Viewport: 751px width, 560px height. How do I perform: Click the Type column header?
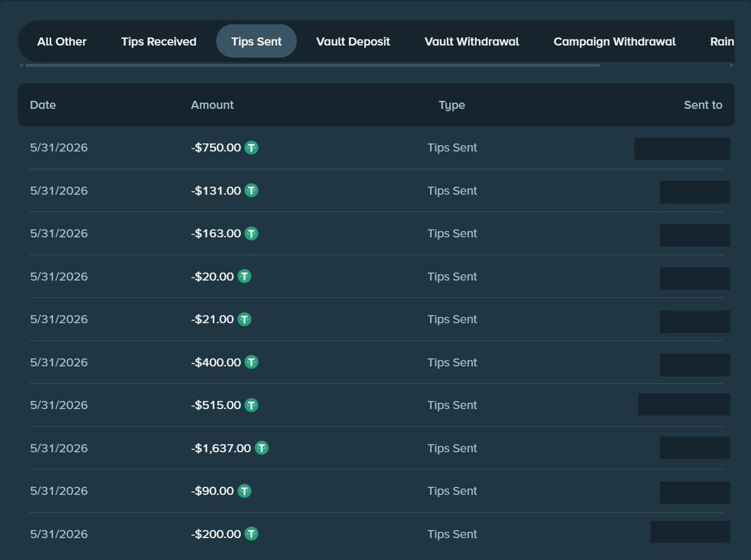pos(452,105)
